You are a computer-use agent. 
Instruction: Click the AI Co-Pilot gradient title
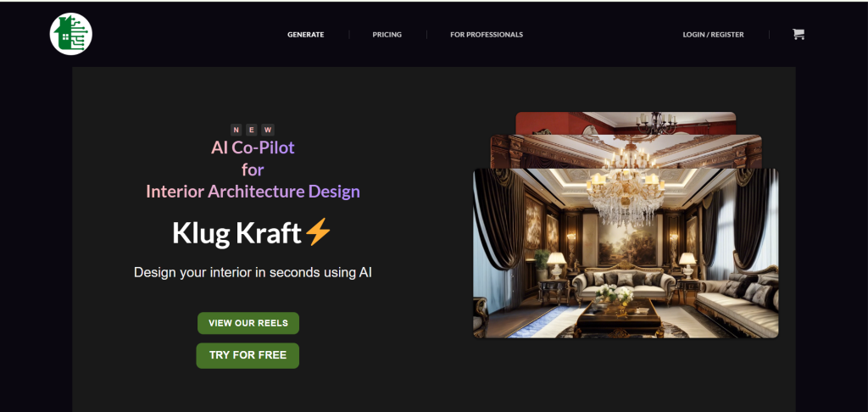pos(253,148)
